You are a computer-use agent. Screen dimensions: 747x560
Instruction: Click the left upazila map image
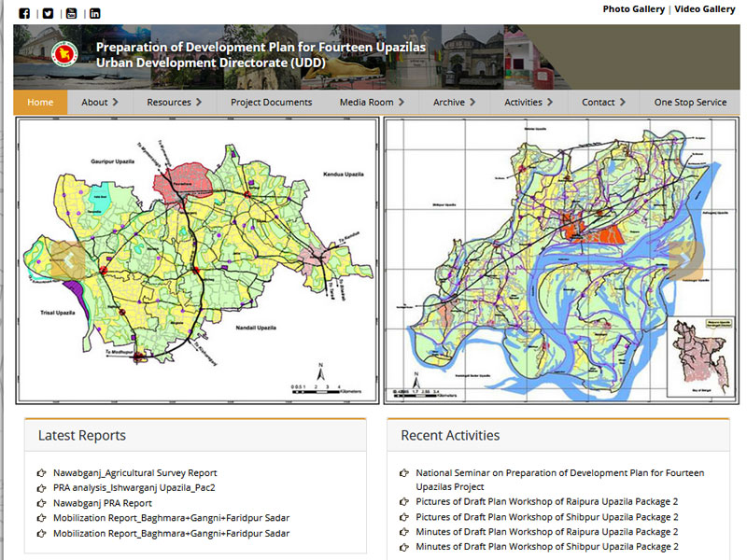(x=197, y=260)
